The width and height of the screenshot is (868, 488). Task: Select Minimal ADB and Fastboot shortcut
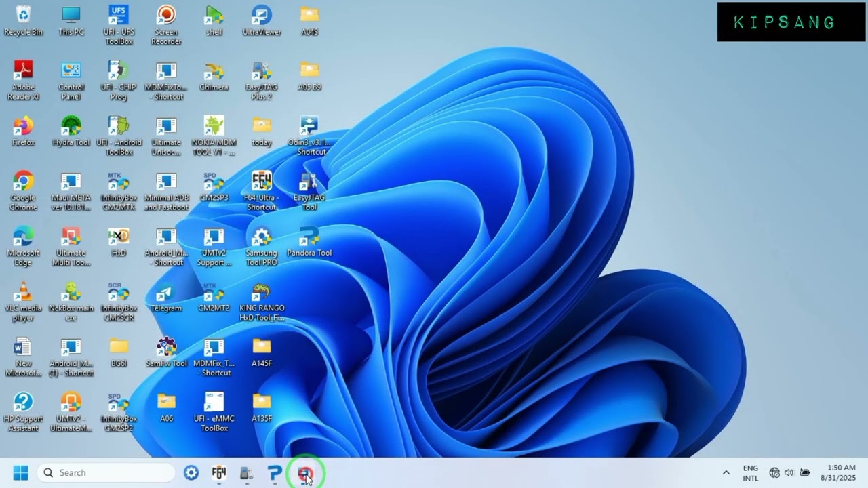coord(166,190)
